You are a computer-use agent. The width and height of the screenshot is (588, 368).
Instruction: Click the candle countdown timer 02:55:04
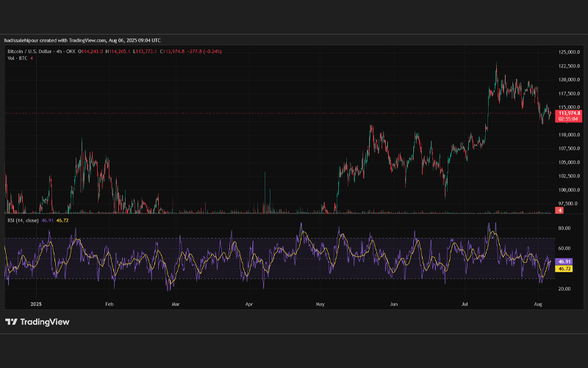(x=568, y=119)
